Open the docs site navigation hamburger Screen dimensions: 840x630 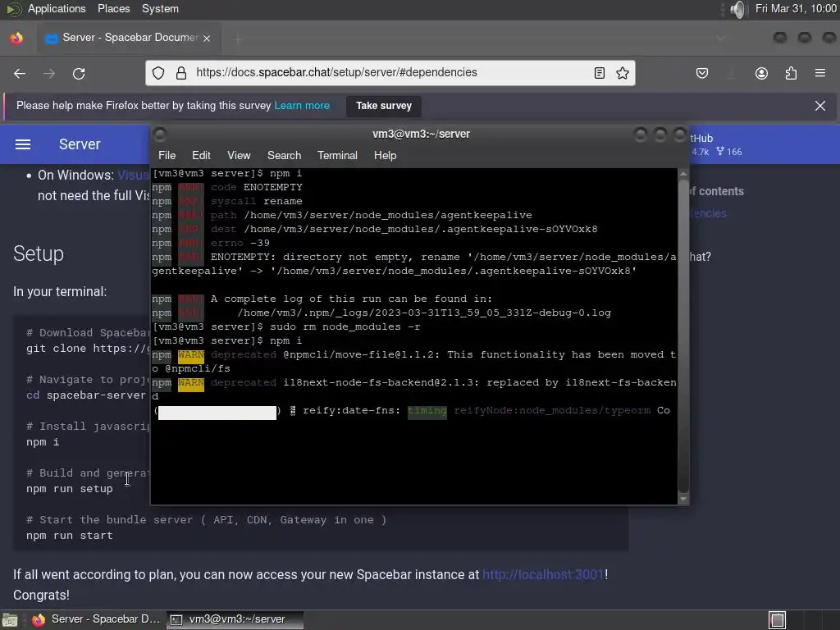point(22,144)
